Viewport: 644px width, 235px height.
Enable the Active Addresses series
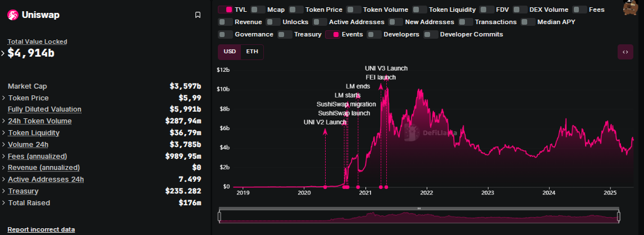pyautogui.click(x=319, y=22)
